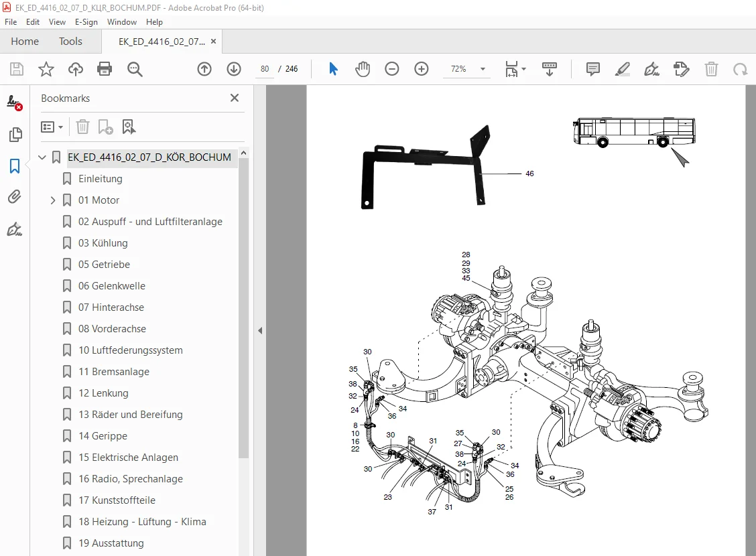Expand the 01 Motor bookmark
Viewport: 756px width, 556px height.
click(52, 200)
